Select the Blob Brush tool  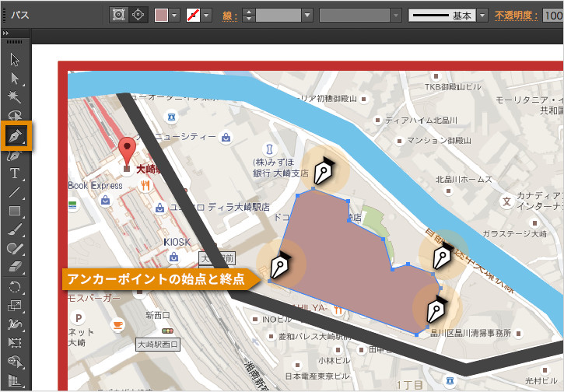[15, 249]
